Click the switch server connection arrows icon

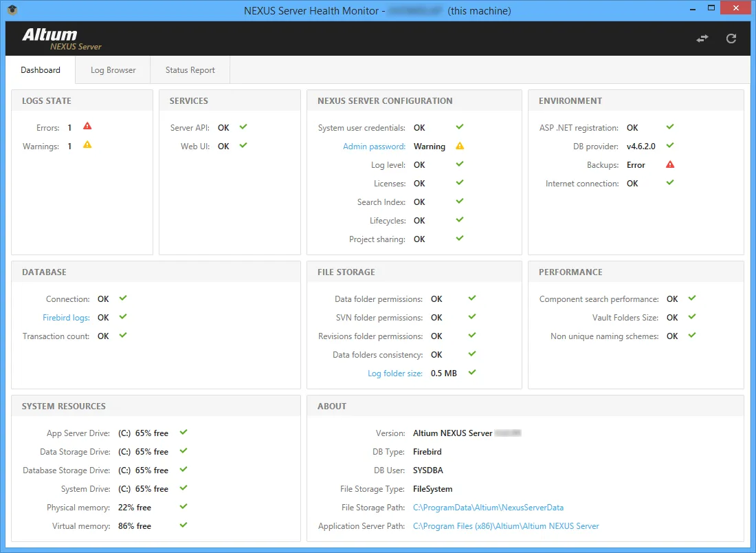pyautogui.click(x=702, y=39)
